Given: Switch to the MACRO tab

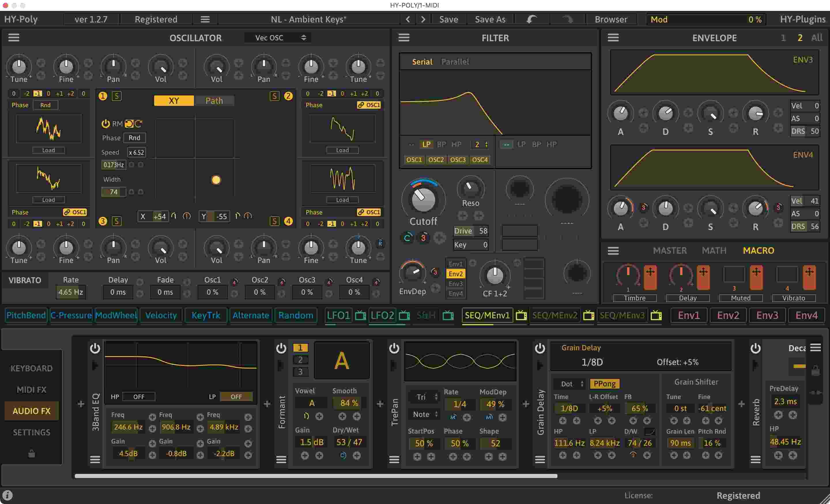Looking at the screenshot, I should pos(758,250).
